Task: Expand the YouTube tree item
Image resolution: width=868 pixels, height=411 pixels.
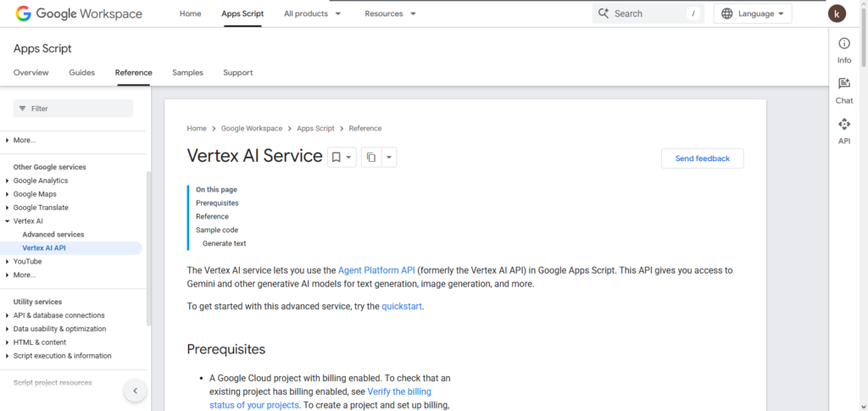Action: 7,262
